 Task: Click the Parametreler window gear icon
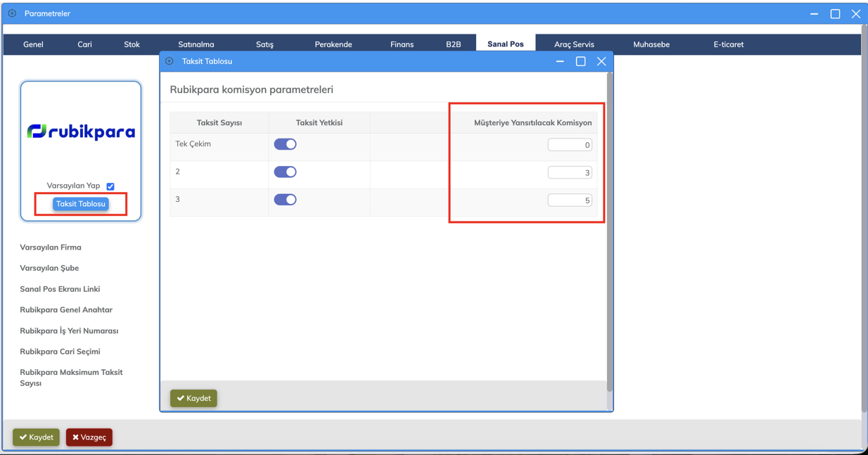(x=12, y=13)
